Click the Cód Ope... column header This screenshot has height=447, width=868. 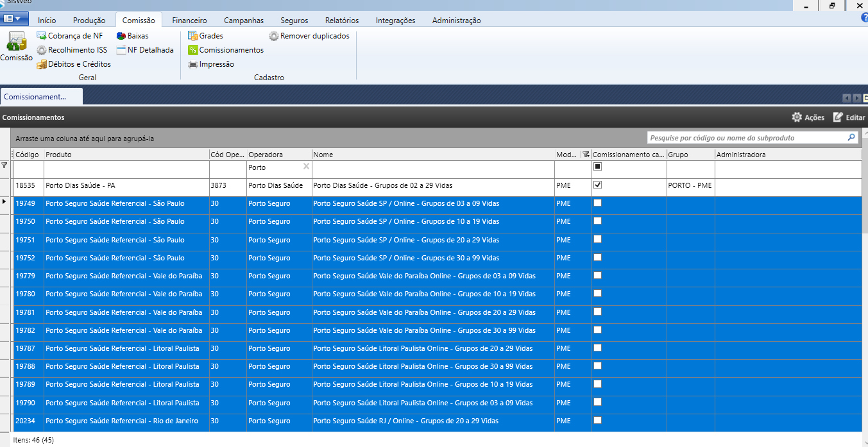coord(228,155)
